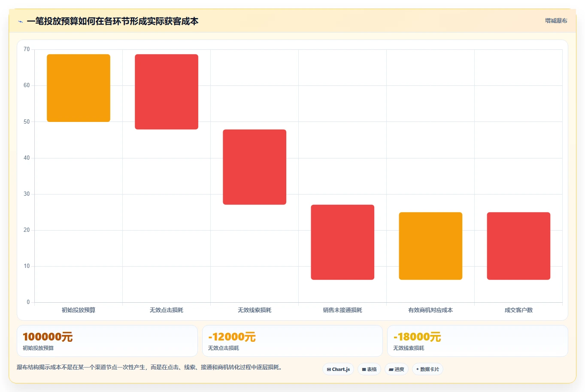Click the 增减瀑布 label in header

556,21
